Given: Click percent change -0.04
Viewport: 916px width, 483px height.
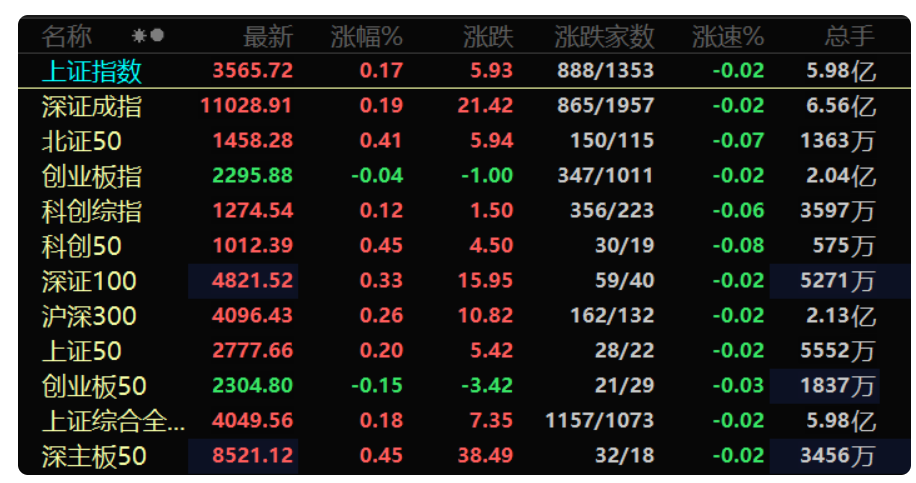Looking at the screenshot, I should 377,176.
